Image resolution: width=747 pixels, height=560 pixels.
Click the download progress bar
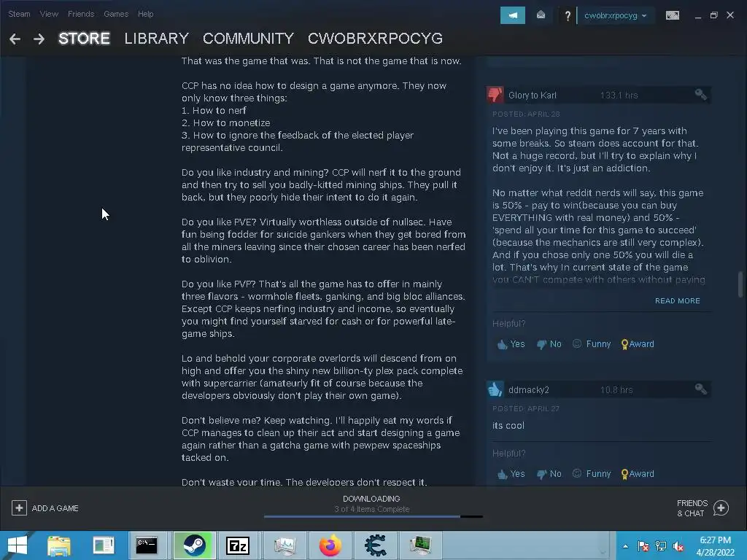[373, 516]
